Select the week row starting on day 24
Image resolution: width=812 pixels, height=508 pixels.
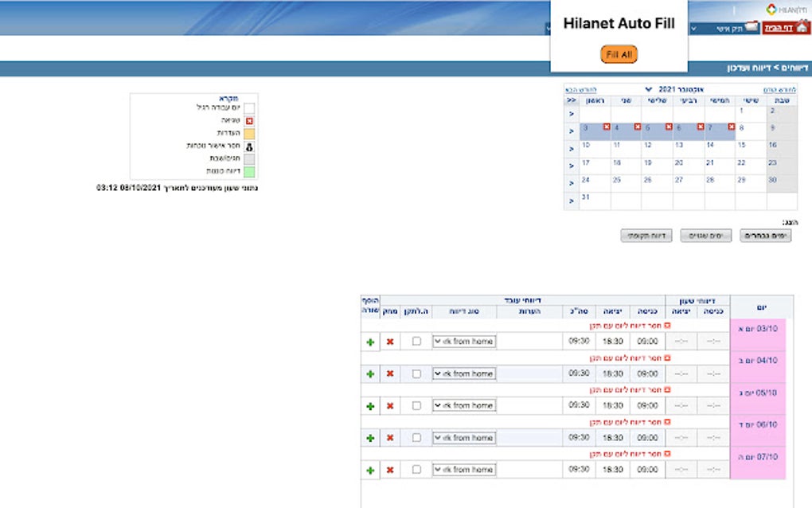(572, 183)
